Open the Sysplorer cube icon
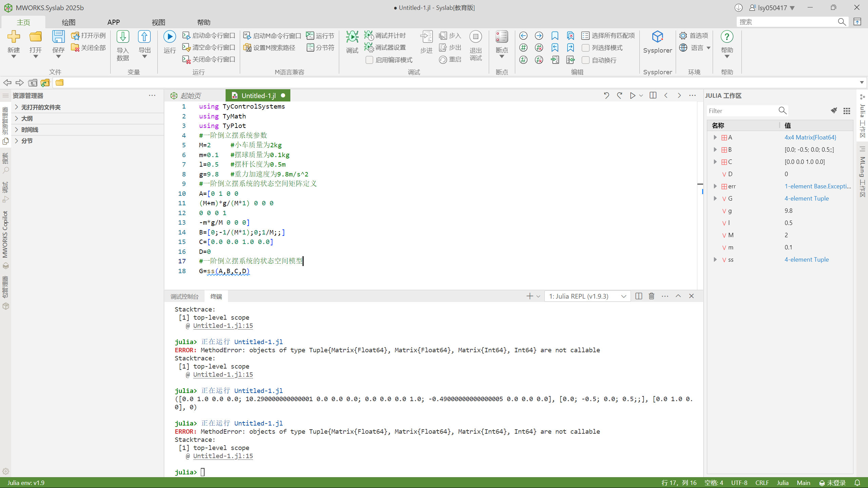 pos(657,37)
